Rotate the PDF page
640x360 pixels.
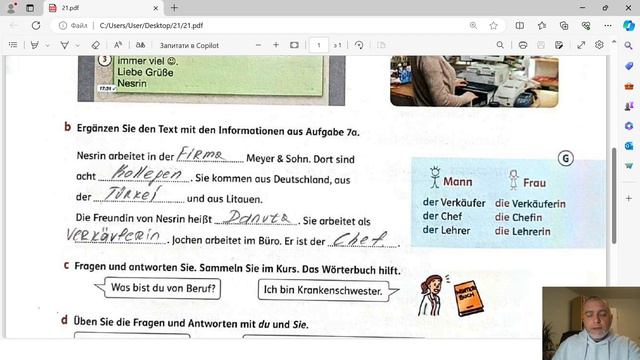click(x=359, y=45)
